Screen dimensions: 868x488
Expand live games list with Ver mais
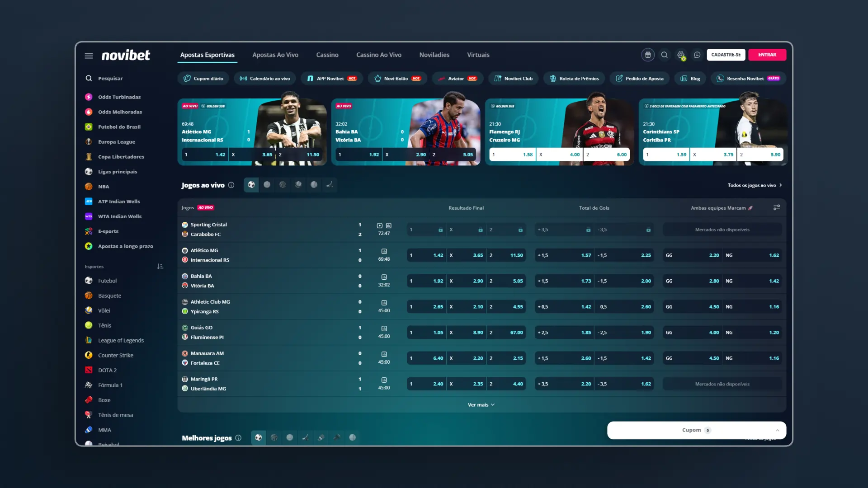click(x=481, y=405)
